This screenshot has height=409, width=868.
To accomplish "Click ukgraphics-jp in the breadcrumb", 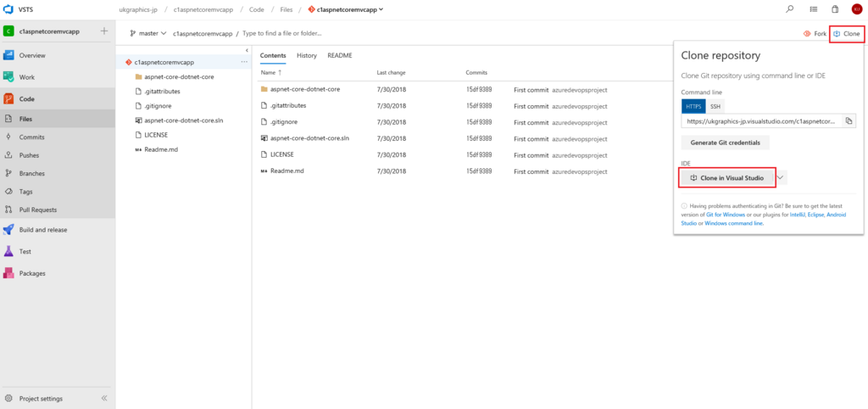I will [138, 9].
